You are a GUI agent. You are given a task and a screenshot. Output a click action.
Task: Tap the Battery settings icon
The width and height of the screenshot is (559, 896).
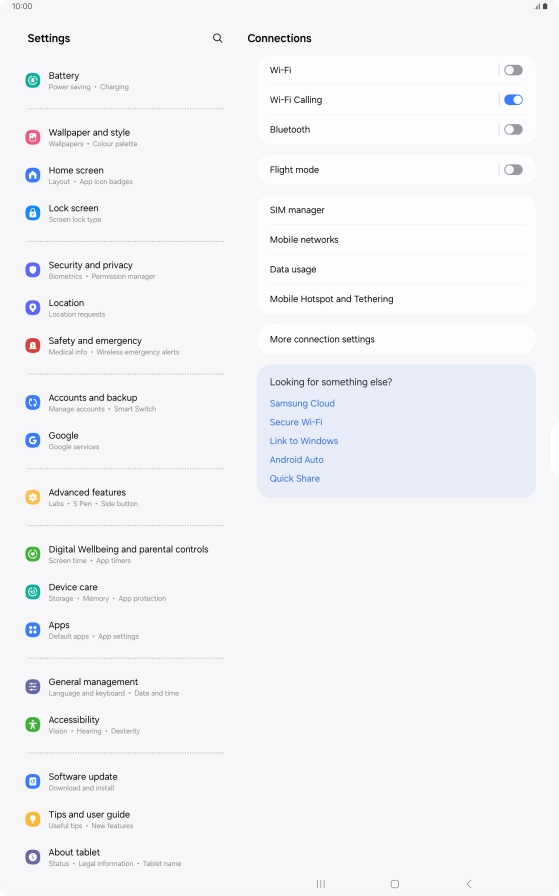(33, 81)
